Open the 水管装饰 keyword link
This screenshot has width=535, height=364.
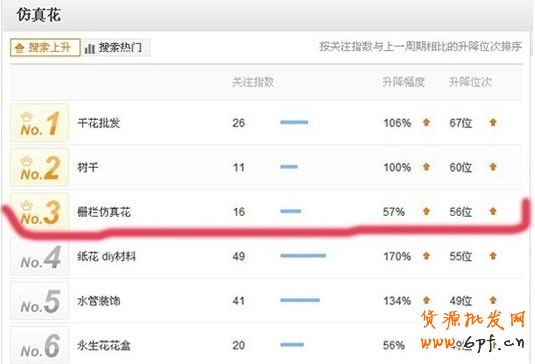click(x=99, y=301)
